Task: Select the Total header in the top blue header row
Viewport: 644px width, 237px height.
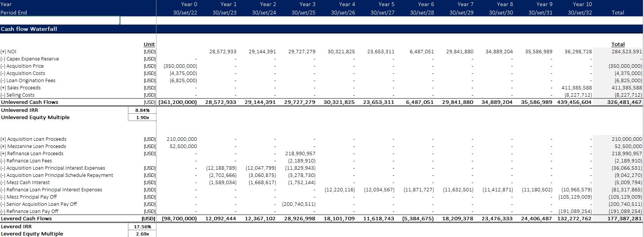Action: point(618,13)
